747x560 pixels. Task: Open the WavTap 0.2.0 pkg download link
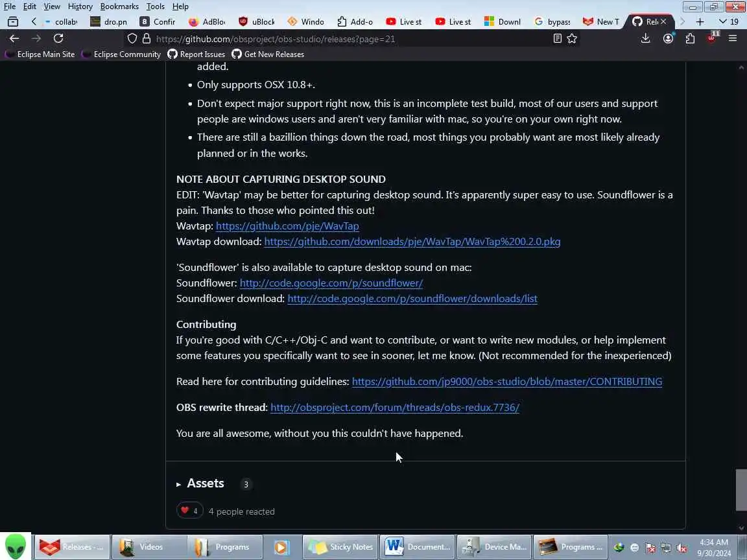click(412, 241)
